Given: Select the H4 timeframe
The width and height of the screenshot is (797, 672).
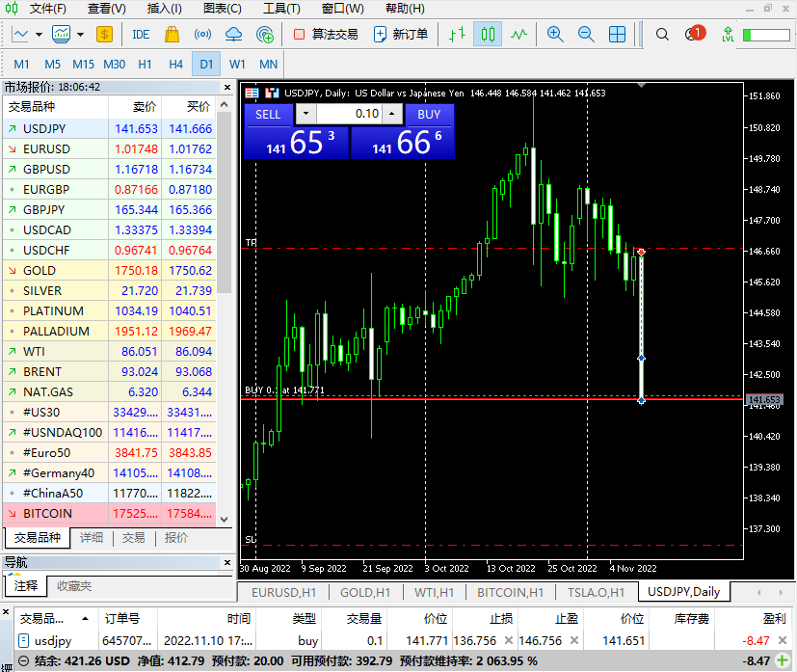Looking at the screenshot, I should click(175, 65).
